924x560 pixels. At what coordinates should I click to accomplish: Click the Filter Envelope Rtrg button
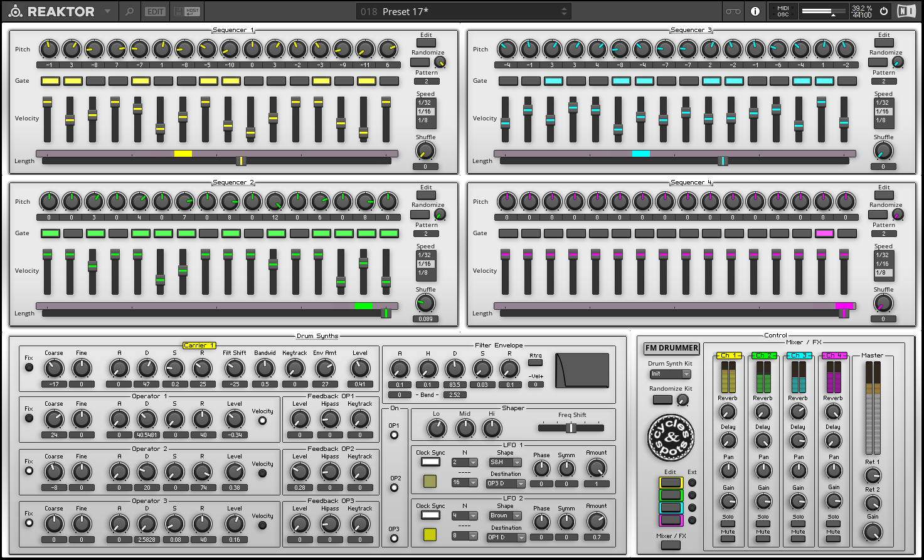click(x=536, y=362)
